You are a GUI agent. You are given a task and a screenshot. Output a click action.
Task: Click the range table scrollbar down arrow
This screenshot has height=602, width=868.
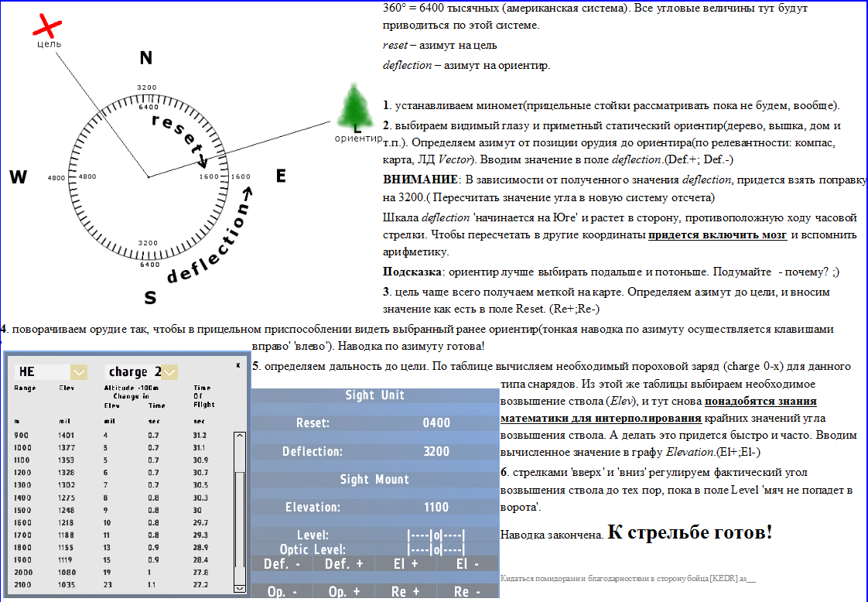[240, 588]
